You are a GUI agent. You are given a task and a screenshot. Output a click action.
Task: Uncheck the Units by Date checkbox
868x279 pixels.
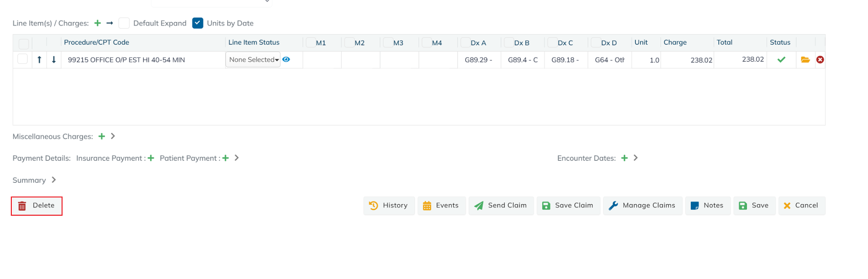pyautogui.click(x=198, y=23)
